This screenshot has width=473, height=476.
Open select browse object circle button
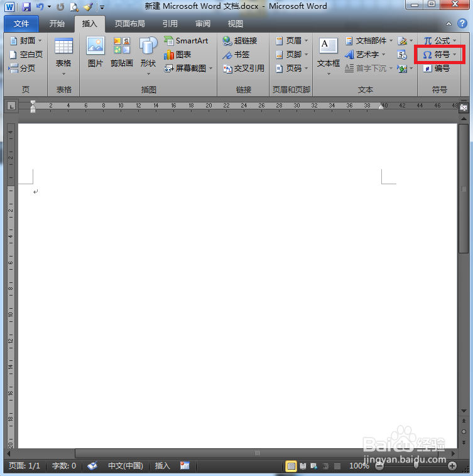coord(464,432)
